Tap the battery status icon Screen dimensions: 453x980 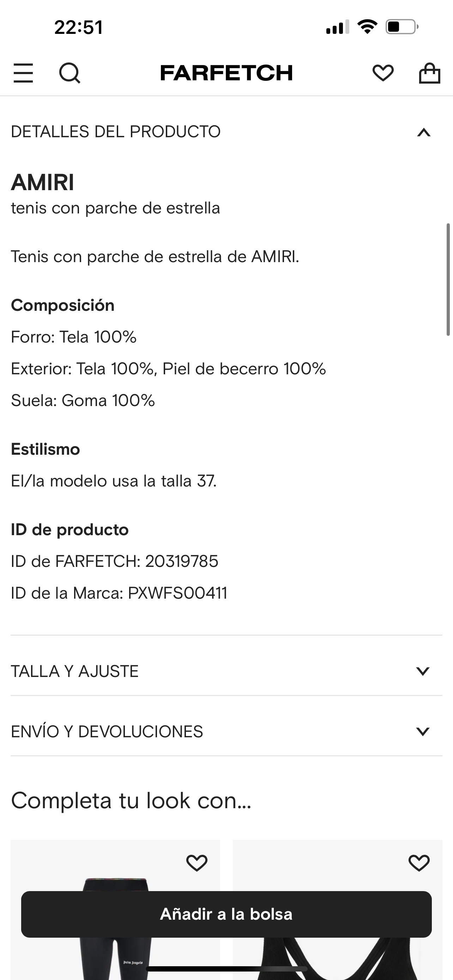401,27
